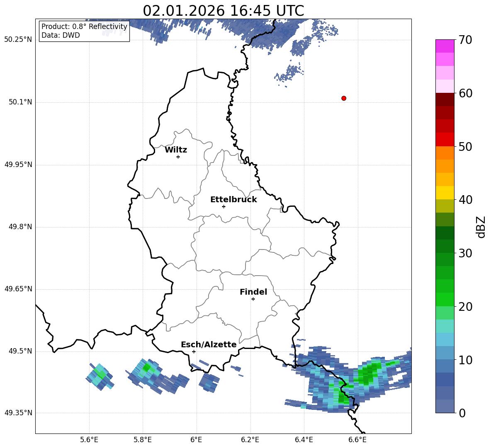Click the Ettelbruck station cross marker
Viewport: 491px width, 448px height.
point(224,206)
